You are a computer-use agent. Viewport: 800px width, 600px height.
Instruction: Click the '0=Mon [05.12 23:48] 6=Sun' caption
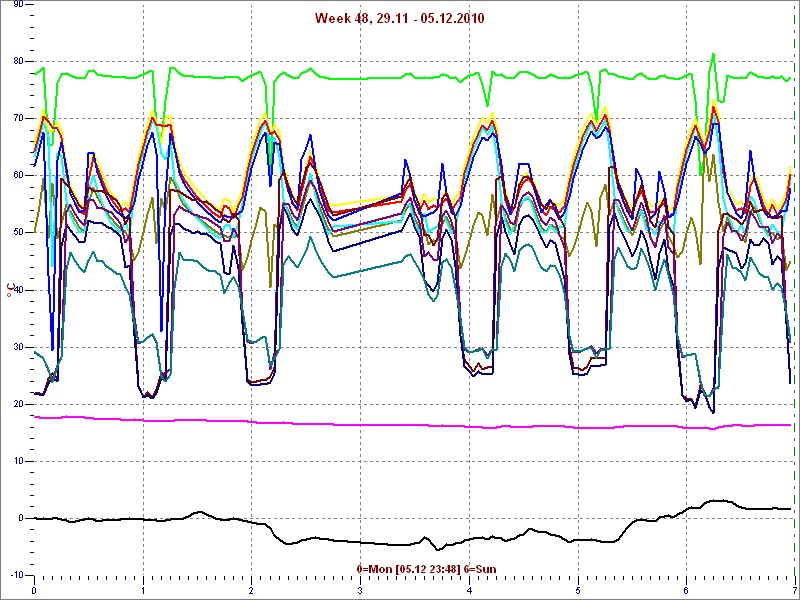pos(425,569)
